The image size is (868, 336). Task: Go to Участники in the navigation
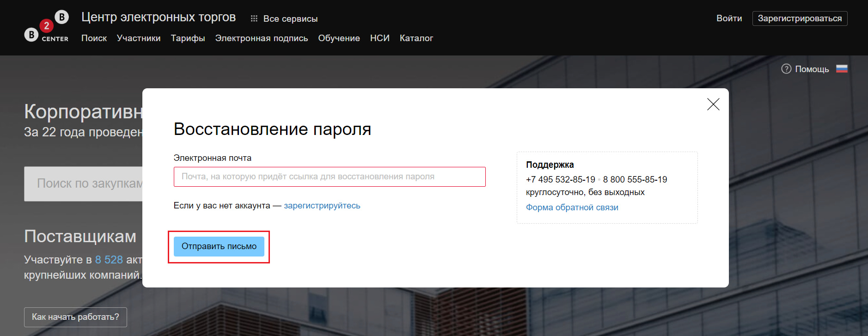coord(139,38)
